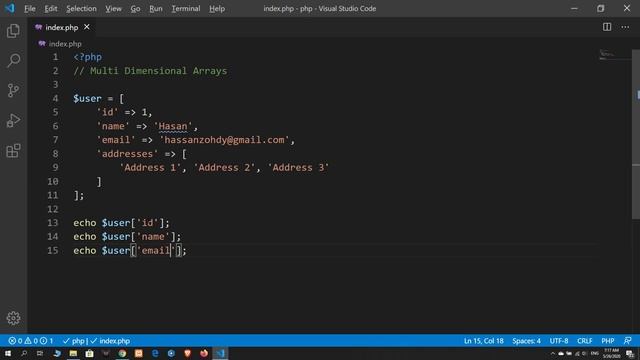Open the File menu

(x=29, y=9)
